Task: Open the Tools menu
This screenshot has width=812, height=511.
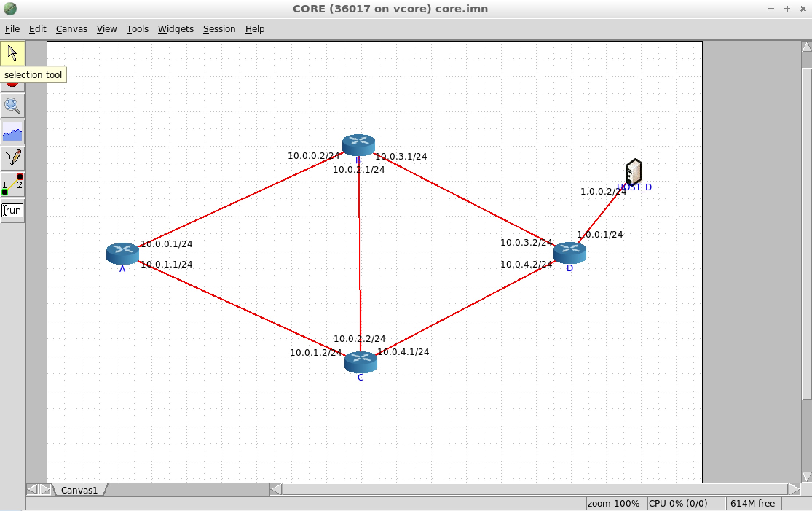Action: (x=137, y=29)
